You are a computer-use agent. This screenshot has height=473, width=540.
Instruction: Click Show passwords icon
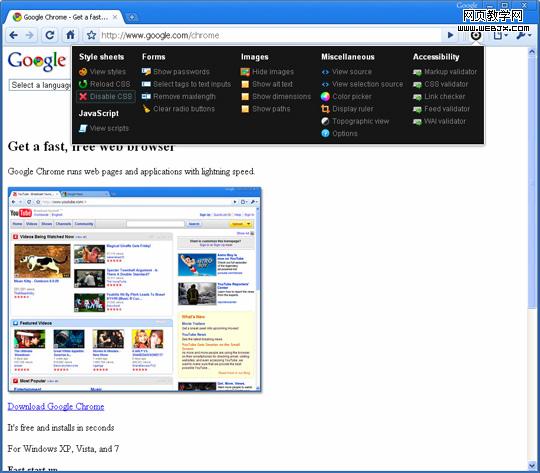pos(146,72)
